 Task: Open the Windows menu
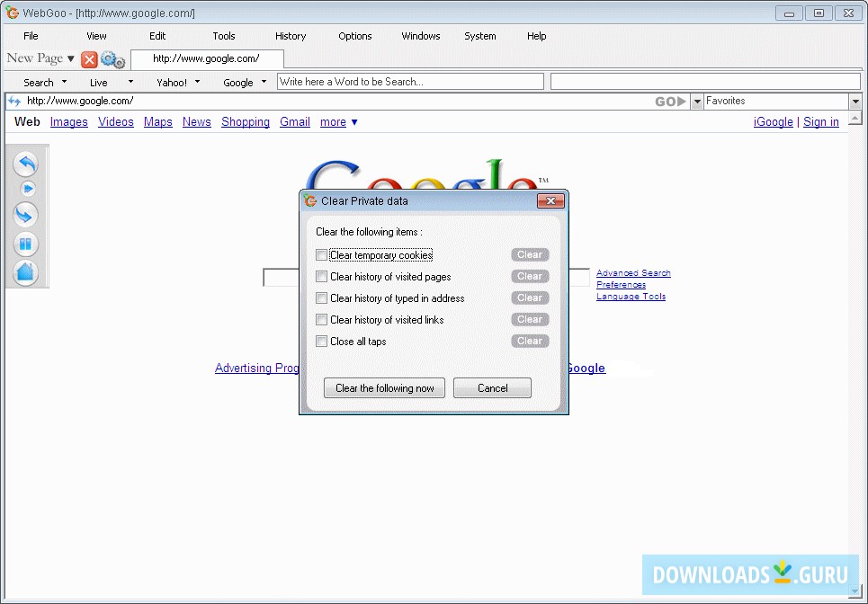(x=421, y=36)
